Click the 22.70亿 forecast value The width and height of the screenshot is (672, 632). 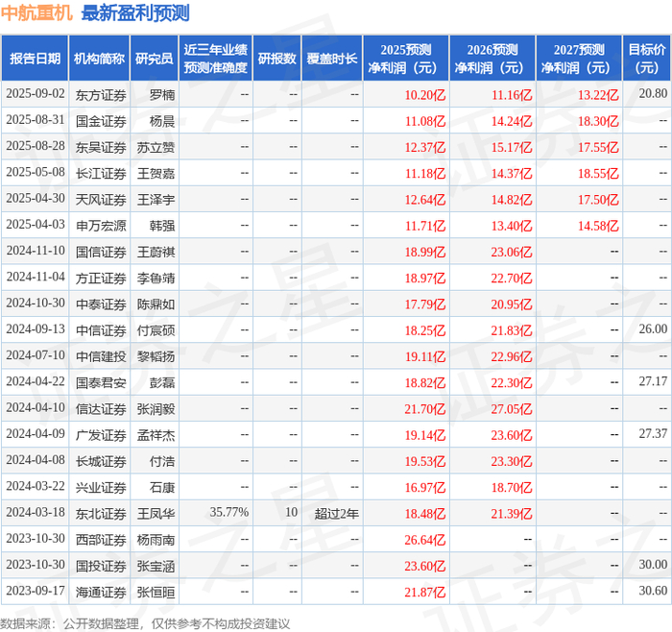(512, 278)
